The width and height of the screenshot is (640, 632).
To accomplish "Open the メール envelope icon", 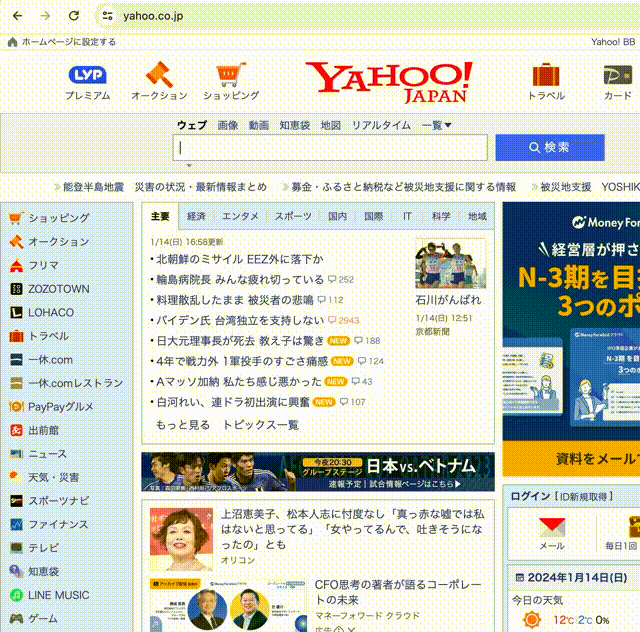I will pyautogui.click(x=552, y=527).
